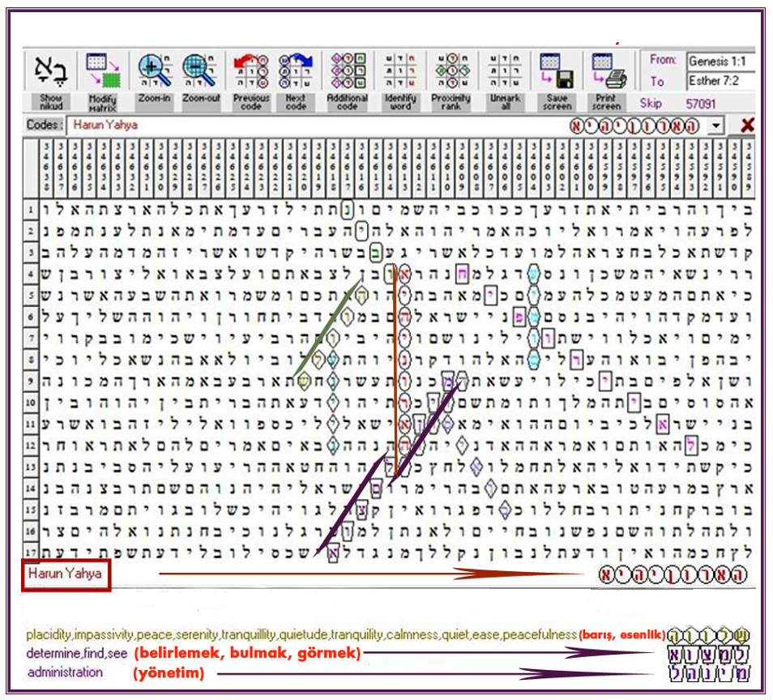Screen dimensions: 773x700
Task: Click the placidity, impassivity, peace legend line
Action: click(x=301, y=634)
